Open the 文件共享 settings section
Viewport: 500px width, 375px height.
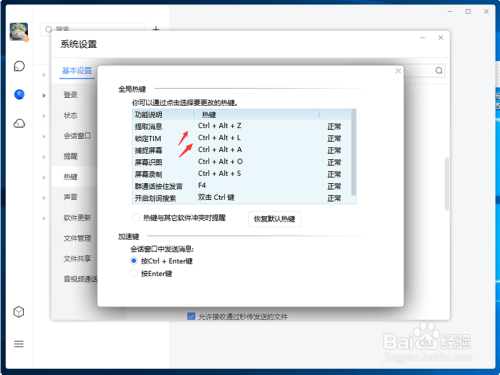click(77, 259)
